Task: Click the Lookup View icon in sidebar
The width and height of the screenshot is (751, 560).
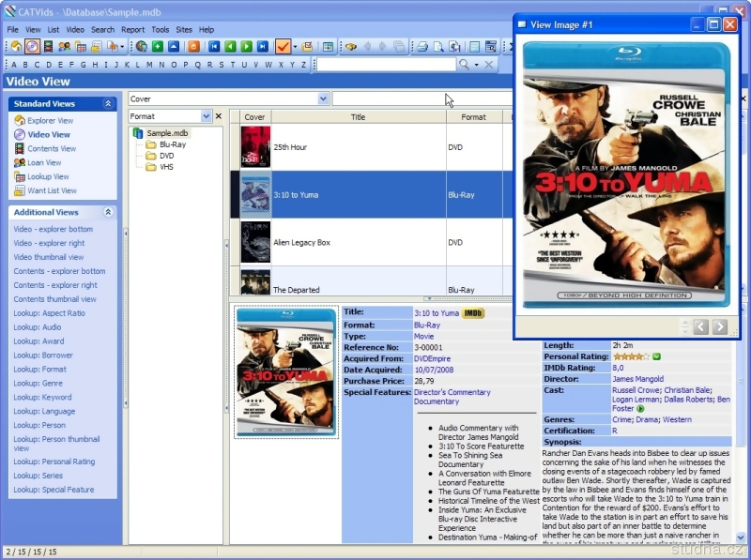Action: pyautogui.click(x=20, y=176)
